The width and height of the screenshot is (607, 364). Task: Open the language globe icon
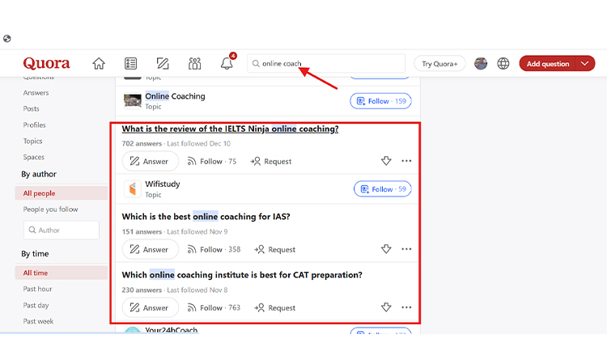click(x=503, y=63)
